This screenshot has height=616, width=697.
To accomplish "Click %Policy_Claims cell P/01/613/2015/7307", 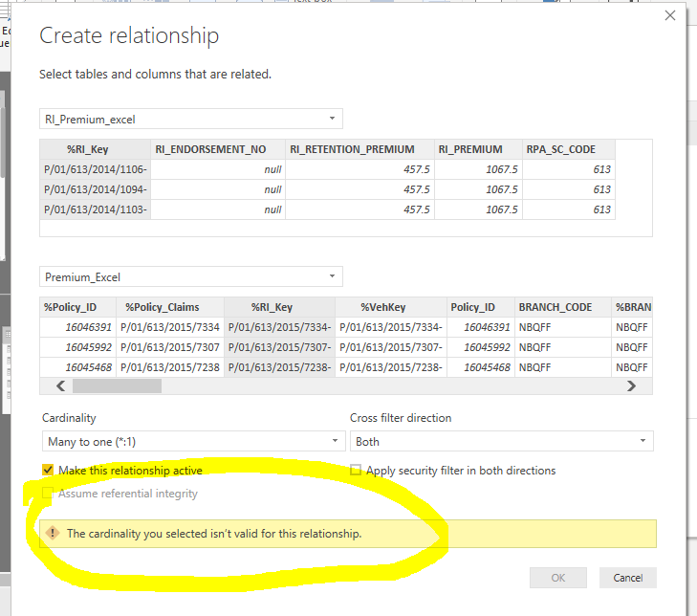I will click(x=170, y=347).
